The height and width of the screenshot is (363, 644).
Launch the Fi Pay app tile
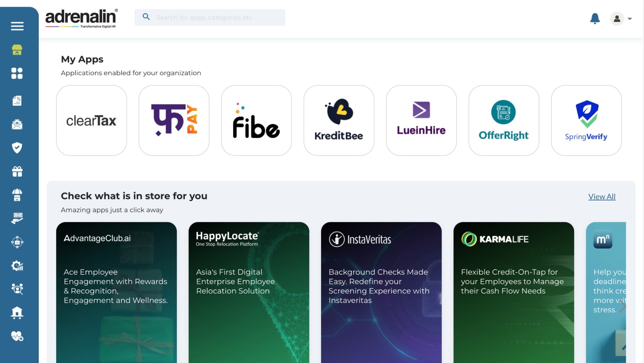174,120
